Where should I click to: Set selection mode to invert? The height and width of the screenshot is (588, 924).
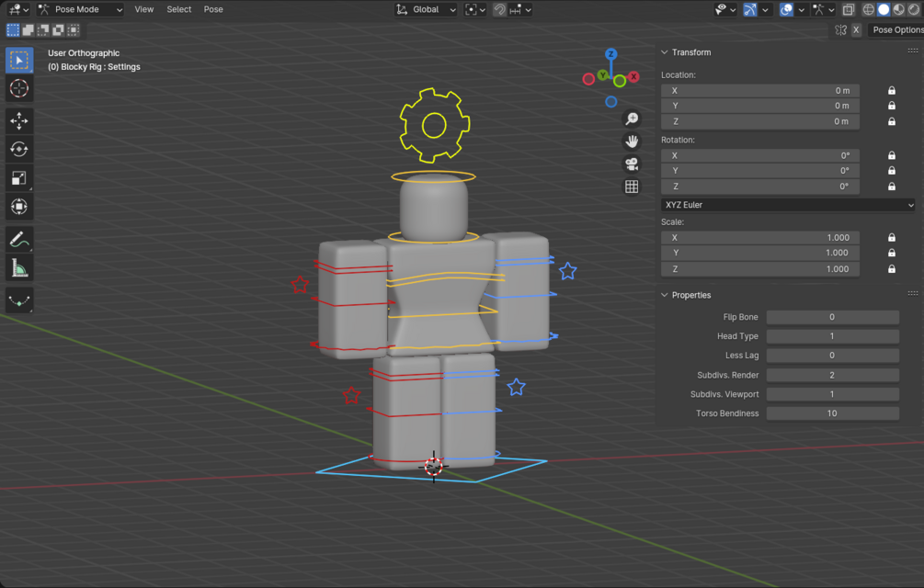click(x=58, y=30)
